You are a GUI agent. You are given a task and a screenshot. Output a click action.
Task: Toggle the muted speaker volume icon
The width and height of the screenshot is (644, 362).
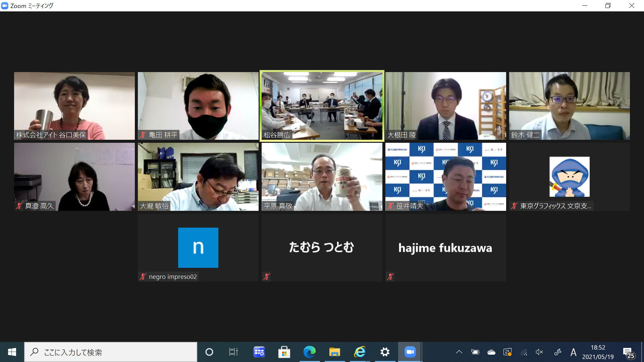(539, 352)
